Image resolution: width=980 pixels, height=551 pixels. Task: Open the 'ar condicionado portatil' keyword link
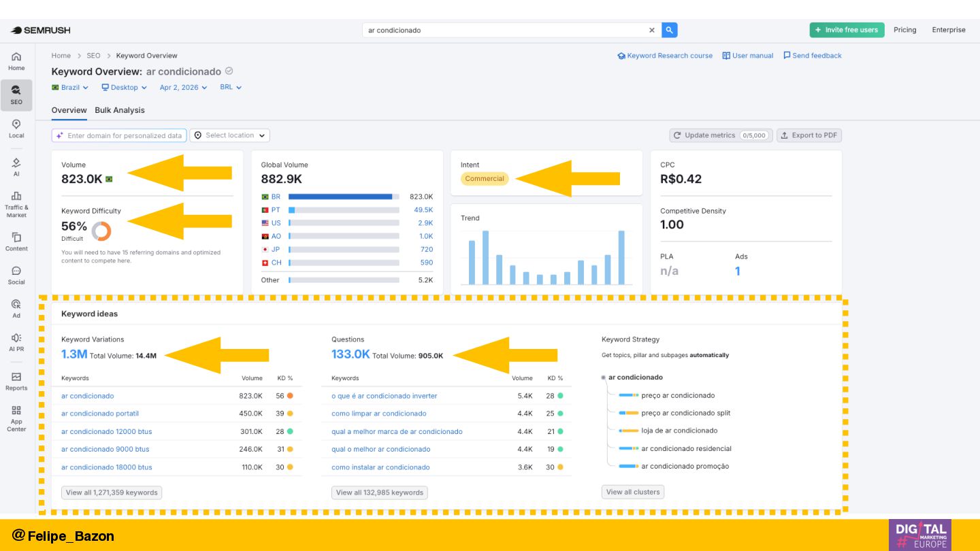(x=99, y=414)
